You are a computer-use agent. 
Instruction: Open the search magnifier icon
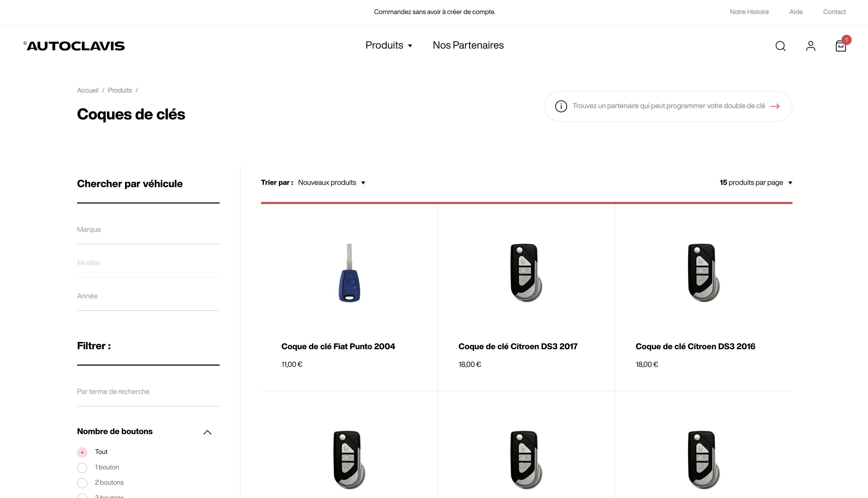click(x=781, y=46)
